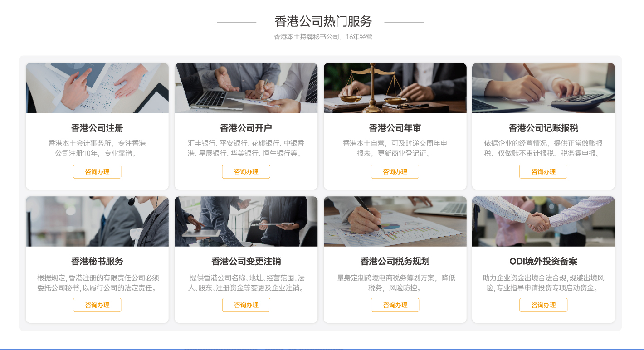
Task: Select the 香港公司变更注销 title link
Action: 246,261
